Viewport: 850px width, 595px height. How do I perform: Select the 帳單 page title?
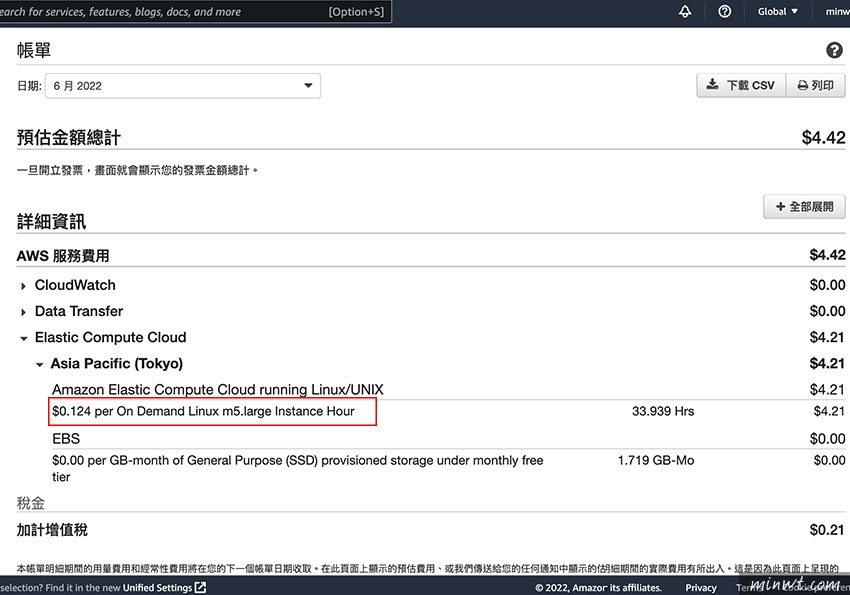pos(34,50)
